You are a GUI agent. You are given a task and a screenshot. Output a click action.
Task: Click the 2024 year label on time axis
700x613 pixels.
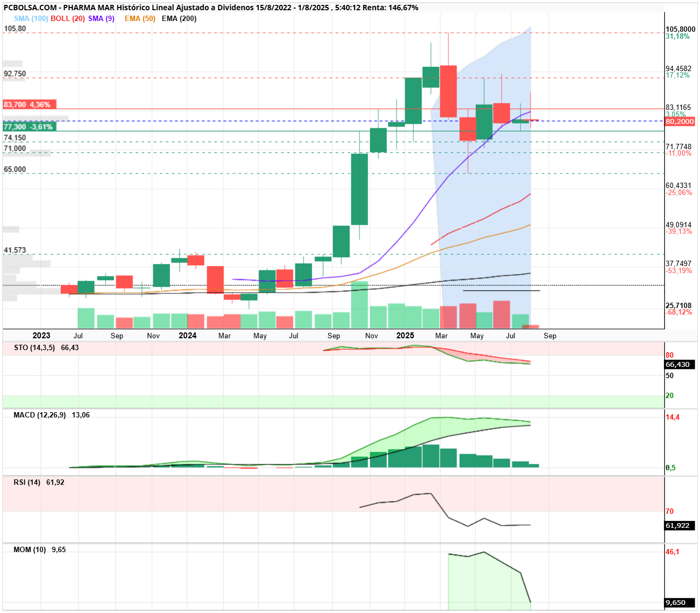188,336
